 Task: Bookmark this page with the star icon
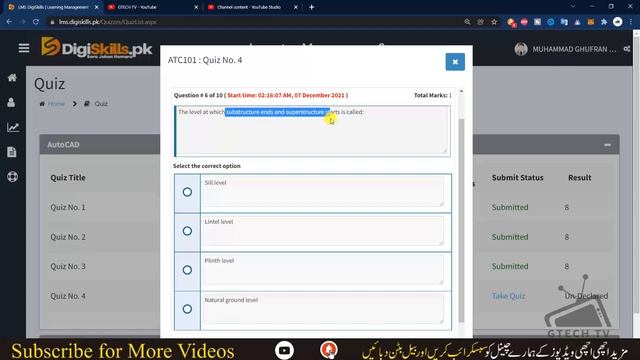[x=494, y=22]
